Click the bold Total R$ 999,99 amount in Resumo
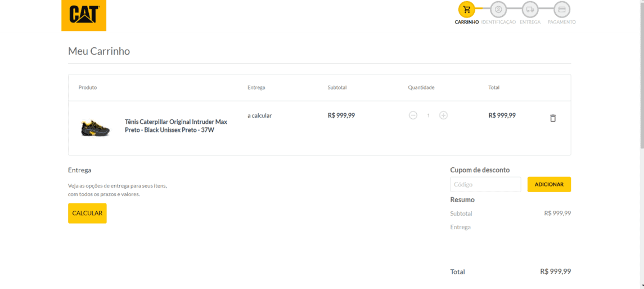644x289 pixels. tap(555, 272)
